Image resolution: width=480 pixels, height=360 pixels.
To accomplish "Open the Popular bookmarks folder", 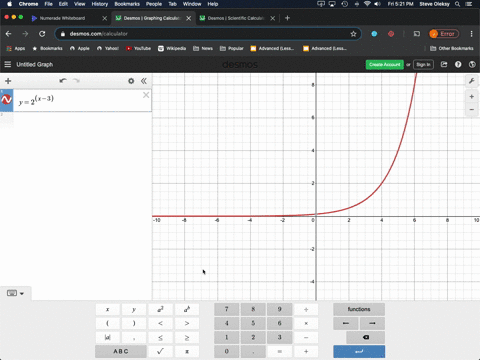I will (232, 48).
